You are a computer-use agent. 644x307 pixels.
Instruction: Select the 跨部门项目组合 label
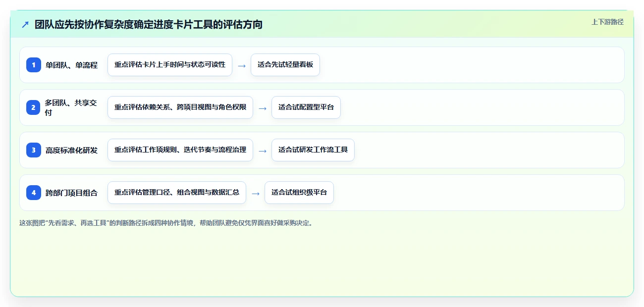[x=72, y=193]
